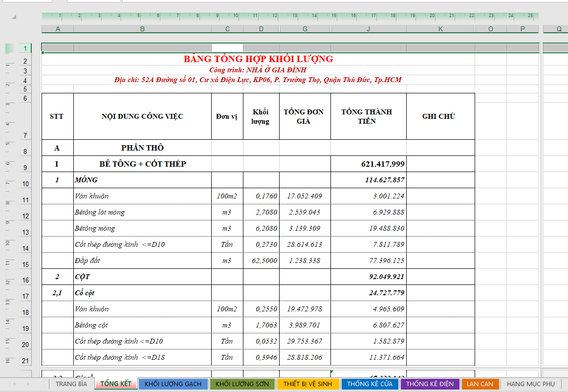Switch to the TRANG BÌA sheet tab
Image resolution: width=568 pixels, height=392 pixels.
[71, 384]
